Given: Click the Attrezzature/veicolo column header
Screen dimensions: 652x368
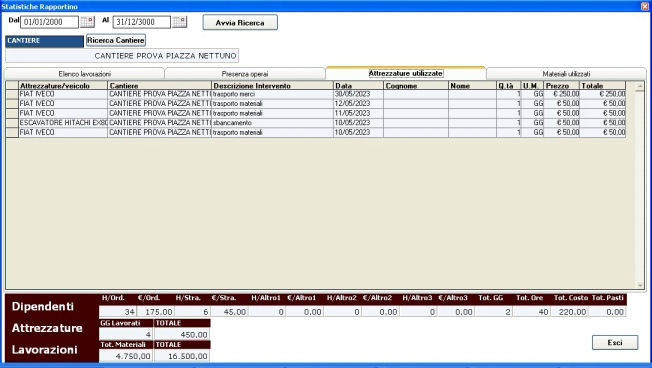Looking at the screenshot, I should pos(63,85).
